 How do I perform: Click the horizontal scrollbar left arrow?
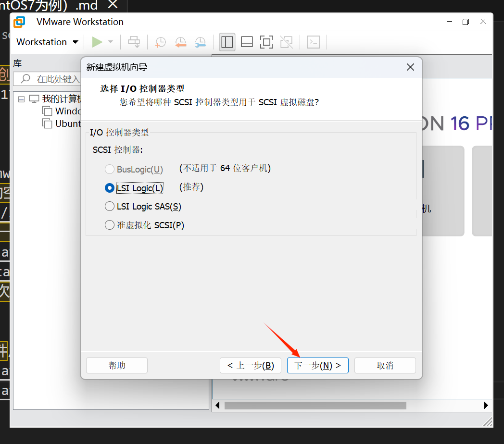click(217, 406)
